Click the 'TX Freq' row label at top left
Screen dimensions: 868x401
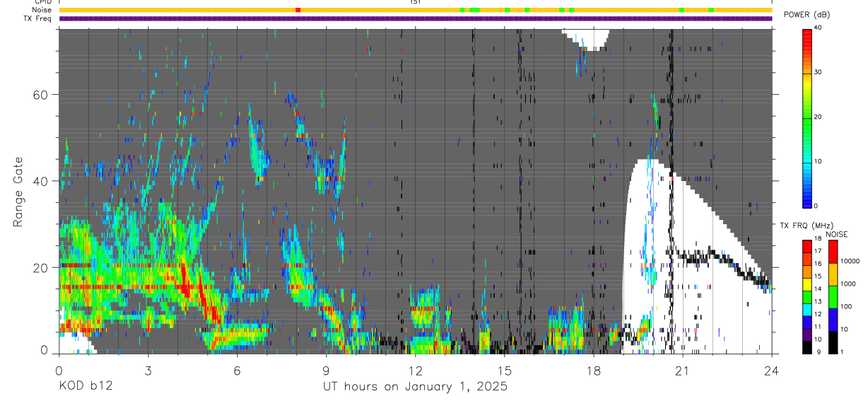tap(37, 18)
